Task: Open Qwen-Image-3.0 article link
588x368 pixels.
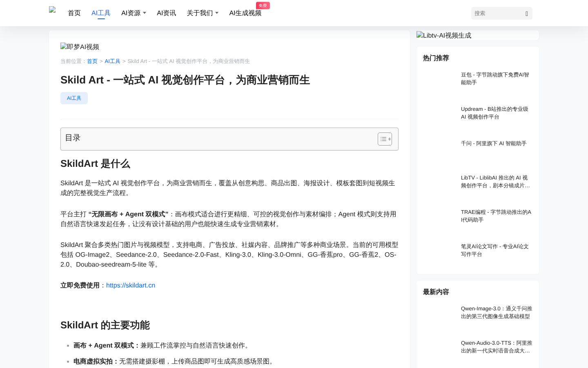Action: 497,312
